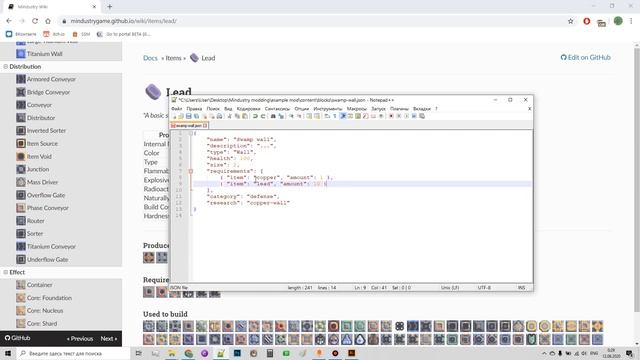
Task: Open the Синтаксисы menu
Action: [x=277, y=109]
